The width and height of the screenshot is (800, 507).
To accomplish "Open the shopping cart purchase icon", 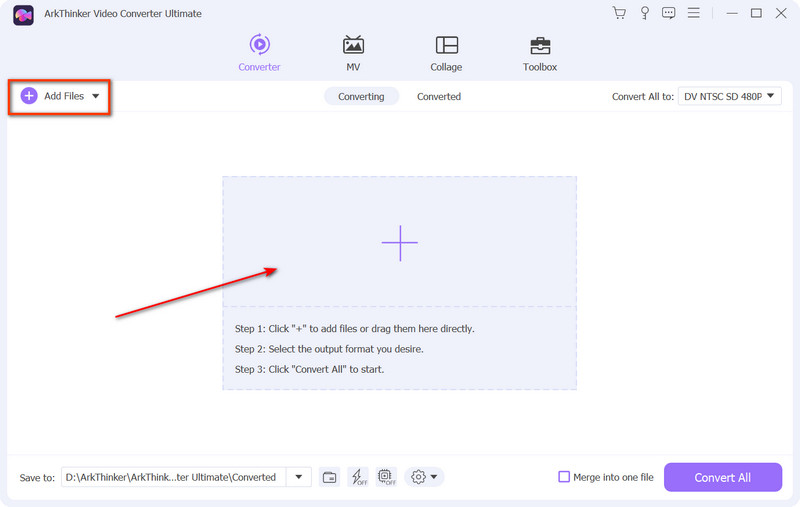I will pyautogui.click(x=619, y=13).
